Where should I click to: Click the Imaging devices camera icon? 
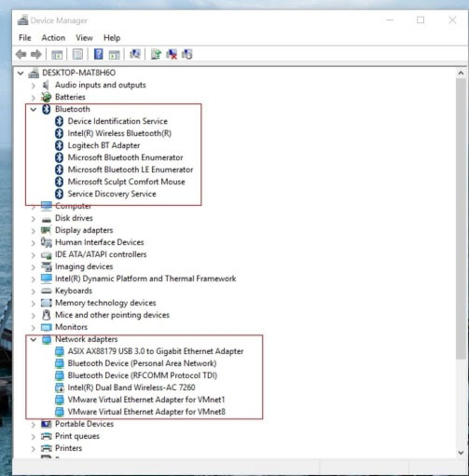47,266
